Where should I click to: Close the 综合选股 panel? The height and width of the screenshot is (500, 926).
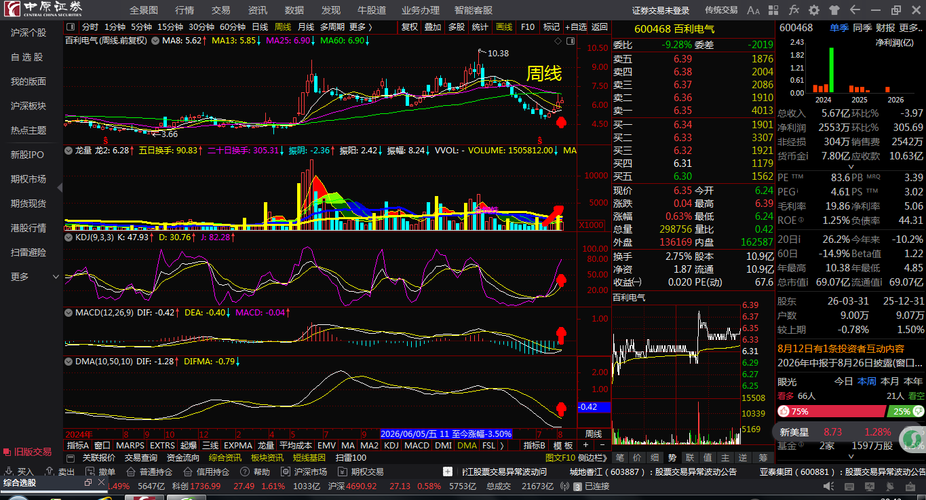pyautogui.click(x=101, y=482)
